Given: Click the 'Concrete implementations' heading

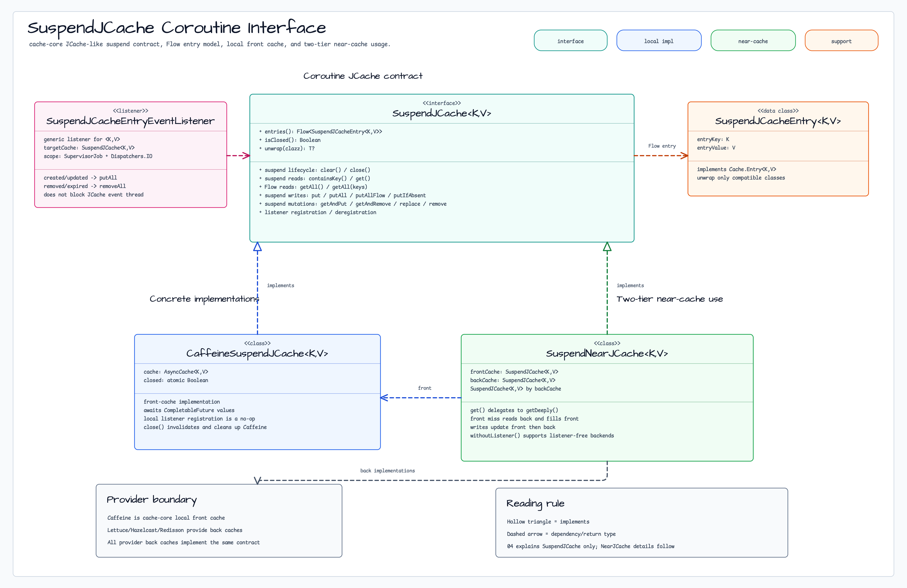Looking at the screenshot, I should [204, 299].
